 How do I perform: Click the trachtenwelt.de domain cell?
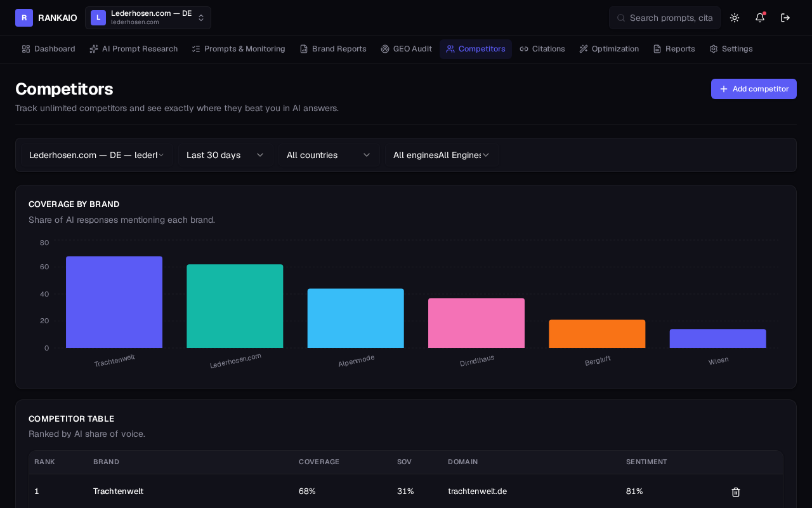(x=477, y=491)
